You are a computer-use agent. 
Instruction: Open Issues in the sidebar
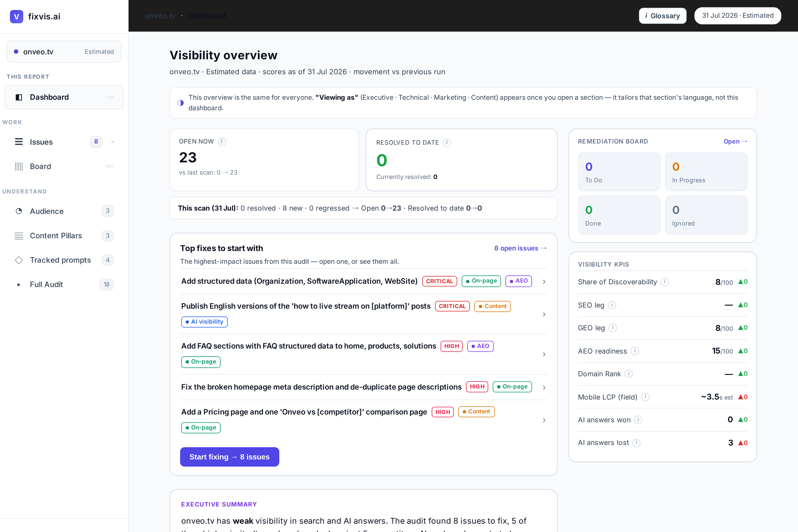pos(64,142)
